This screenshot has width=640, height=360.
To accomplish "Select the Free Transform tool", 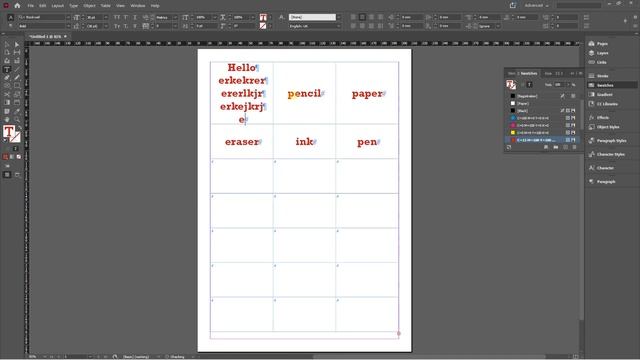I will (x=17, y=94).
